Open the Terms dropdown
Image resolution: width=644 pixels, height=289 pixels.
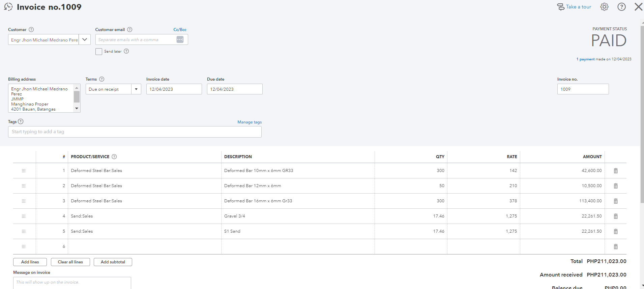click(x=136, y=89)
